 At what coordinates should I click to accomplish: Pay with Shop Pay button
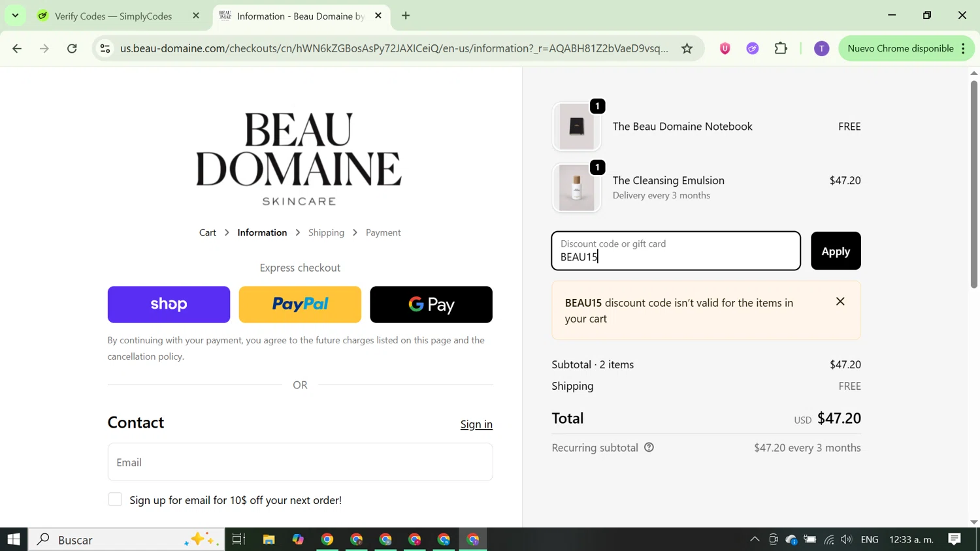point(169,304)
